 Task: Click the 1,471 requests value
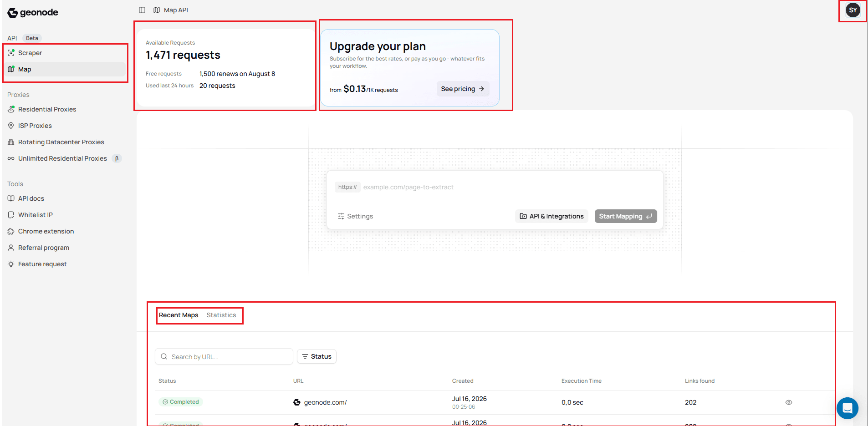(183, 55)
